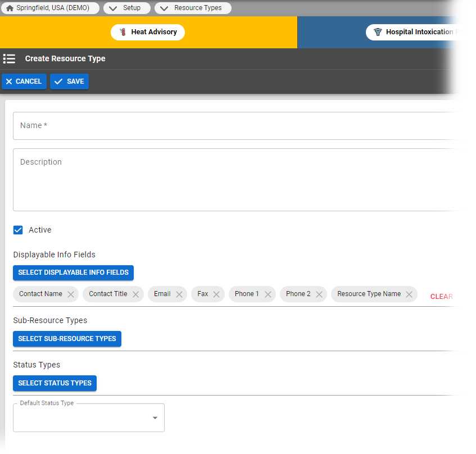Expand the Setup dropdown chevron
Image resolution: width=476 pixels, height=454 pixels.
113,8
